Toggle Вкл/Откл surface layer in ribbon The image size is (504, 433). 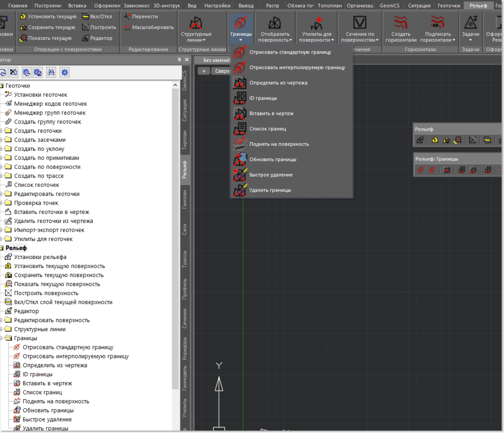coord(97,16)
